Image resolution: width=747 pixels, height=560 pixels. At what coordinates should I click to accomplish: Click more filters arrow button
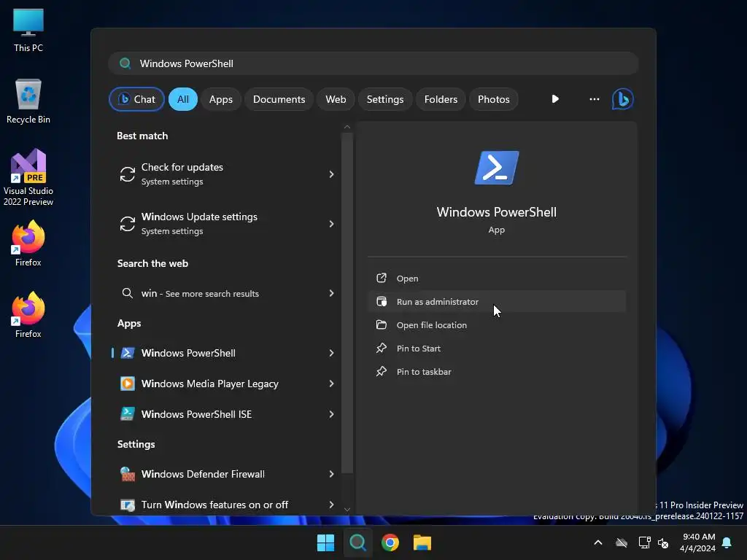[555, 99]
